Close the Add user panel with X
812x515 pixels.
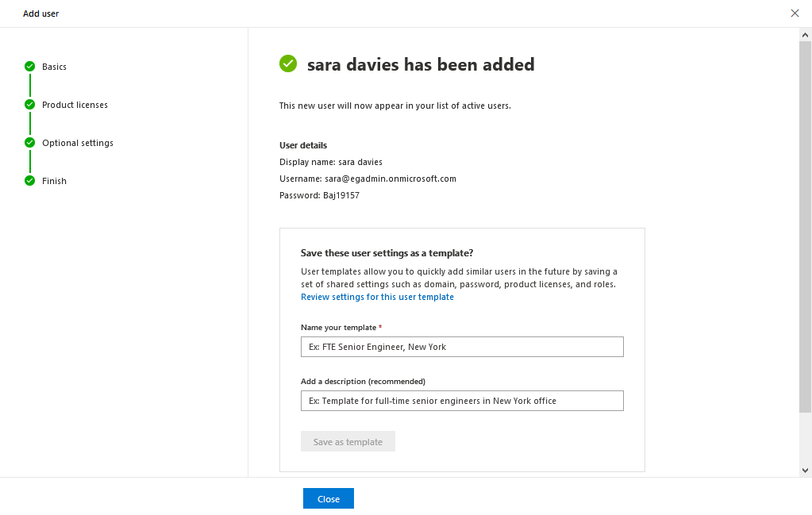(x=795, y=13)
